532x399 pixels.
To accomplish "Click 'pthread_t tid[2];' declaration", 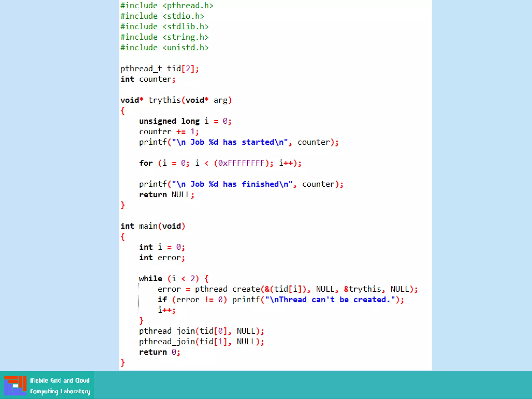I will pyautogui.click(x=159, y=69).
